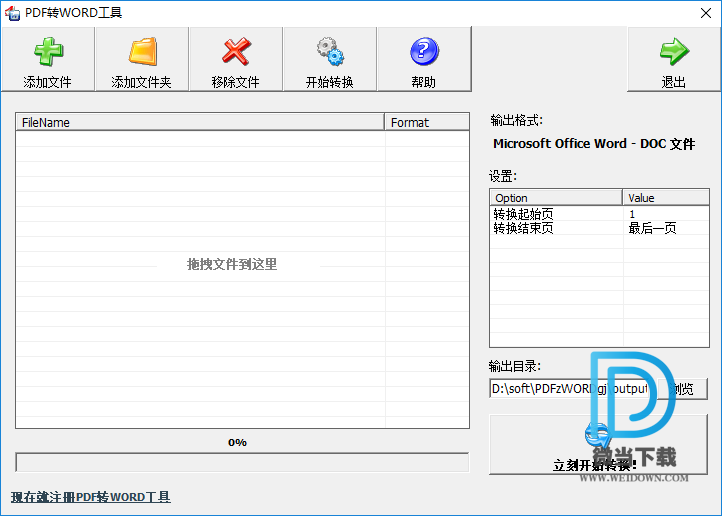The width and height of the screenshot is (722, 516).
Task: Click the start page value 1
Action: 632,214
